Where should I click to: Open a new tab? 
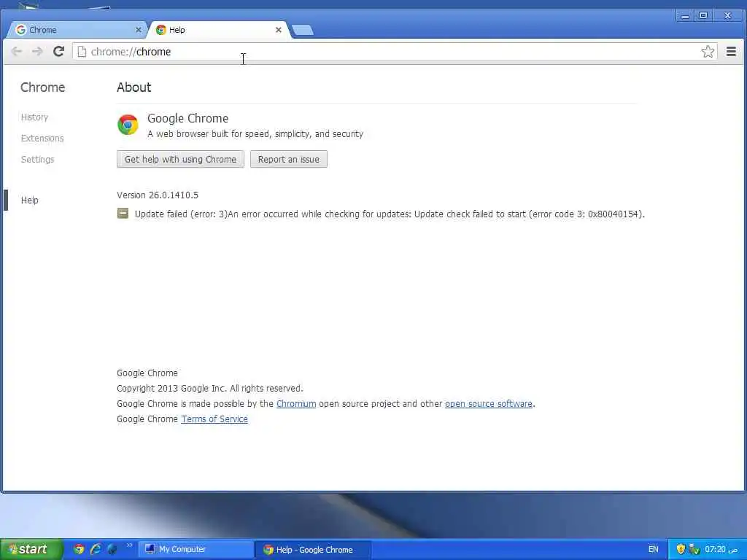pos(303,30)
